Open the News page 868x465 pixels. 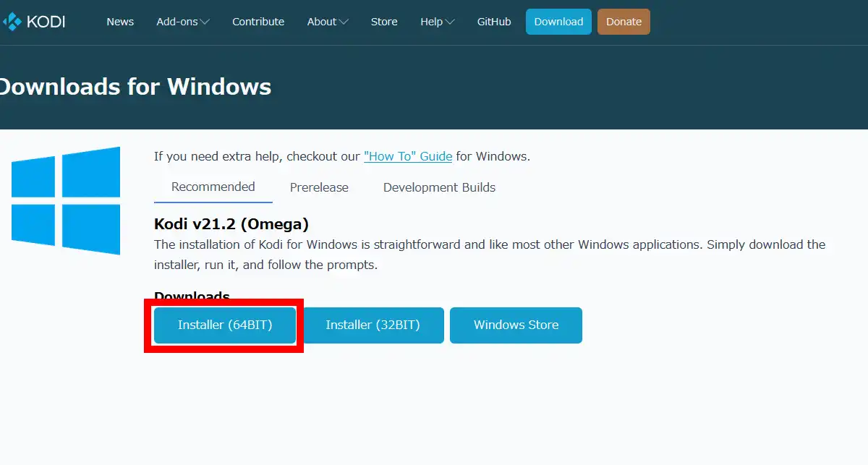120,22
